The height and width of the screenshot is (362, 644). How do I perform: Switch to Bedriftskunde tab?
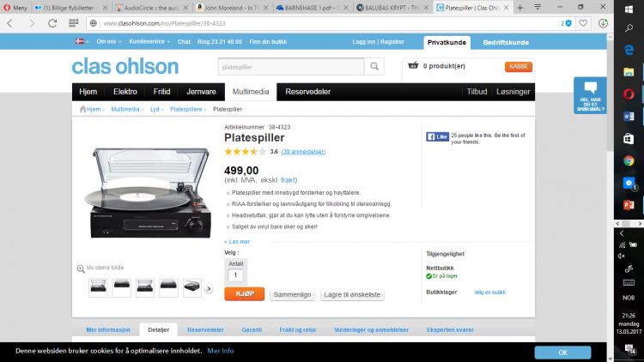tap(506, 42)
